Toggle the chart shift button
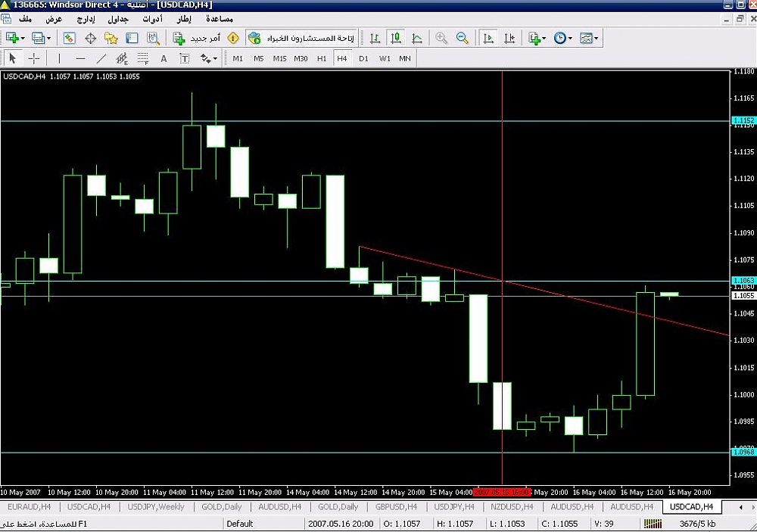The image size is (757, 532). click(x=509, y=38)
